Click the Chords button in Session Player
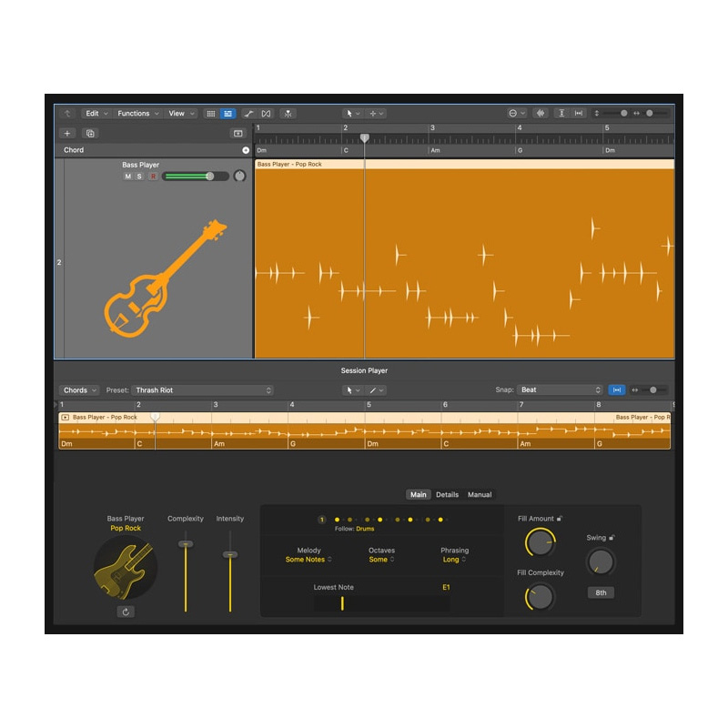728x728 pixels. [x=79, y=390]
